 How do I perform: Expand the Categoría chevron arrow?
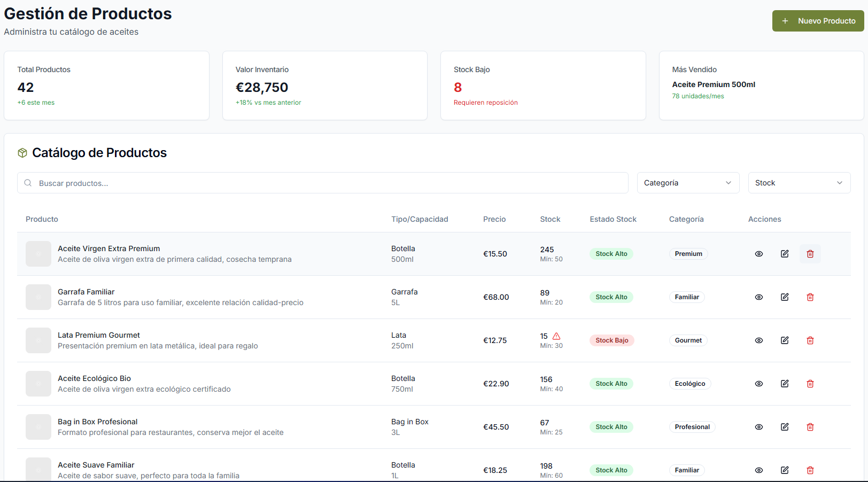(x=728, y=183)
